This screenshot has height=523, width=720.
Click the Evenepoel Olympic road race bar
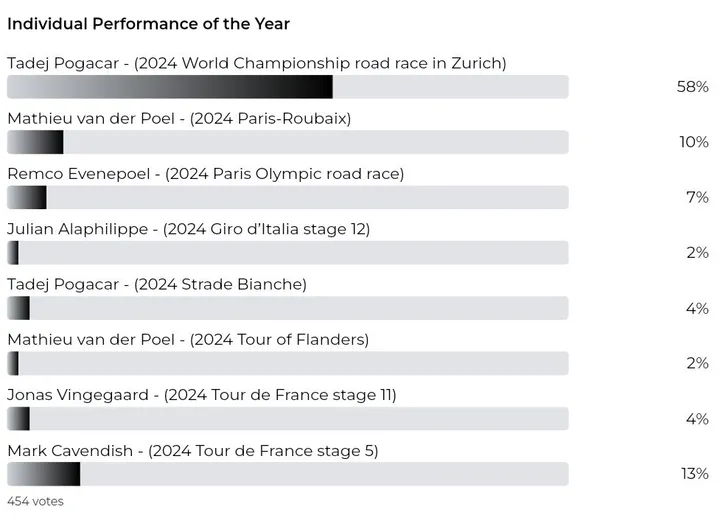287,197
